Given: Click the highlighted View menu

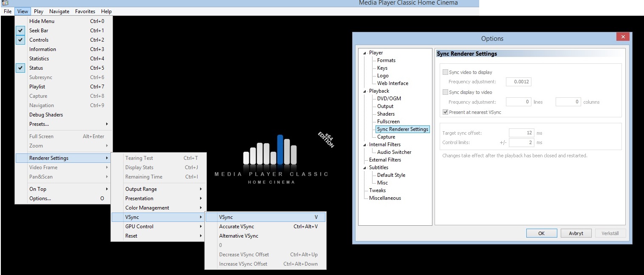Looking at the screenshot, I should [x=23, y=11].
